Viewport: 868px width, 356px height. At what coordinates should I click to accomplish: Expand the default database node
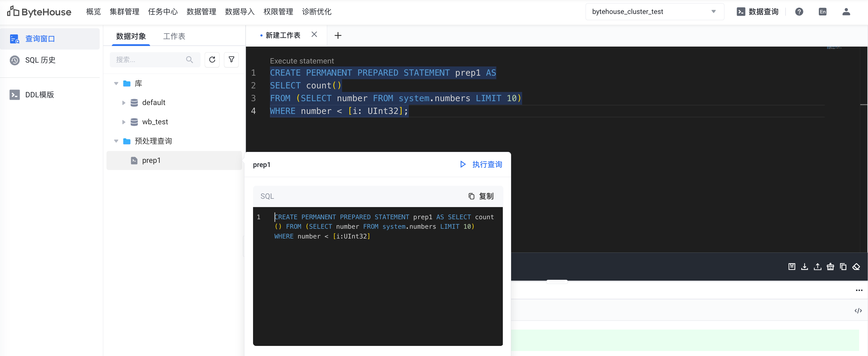click(x=124, y=102)
